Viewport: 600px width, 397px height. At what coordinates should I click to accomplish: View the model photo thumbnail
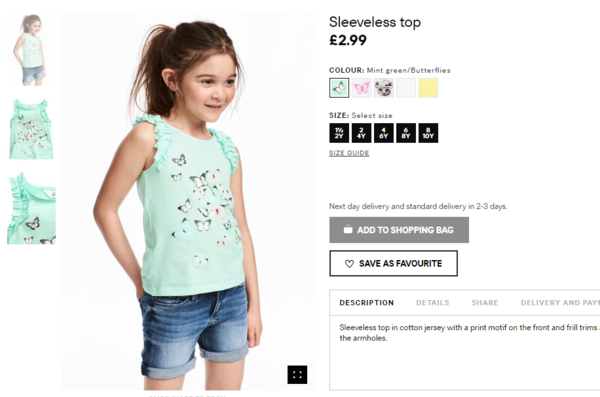[31, 50]
